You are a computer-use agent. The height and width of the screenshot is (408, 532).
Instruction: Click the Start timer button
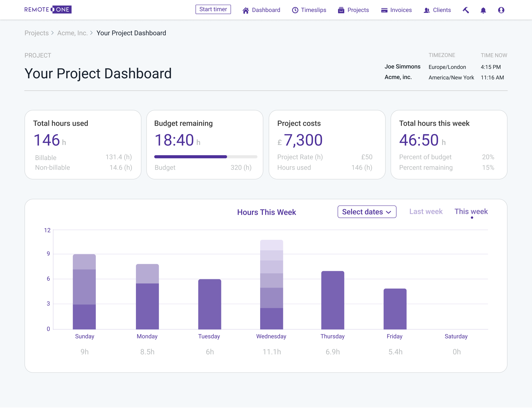213,9
